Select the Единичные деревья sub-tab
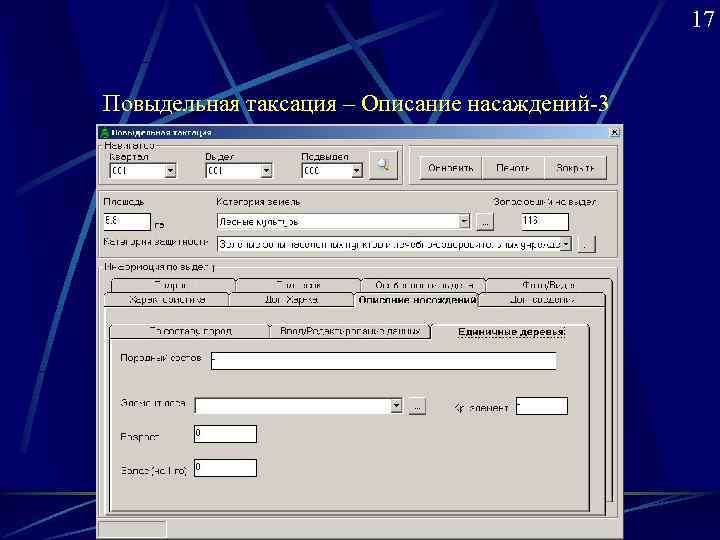The height and width of the screenshot is (540, 720). 511,332
